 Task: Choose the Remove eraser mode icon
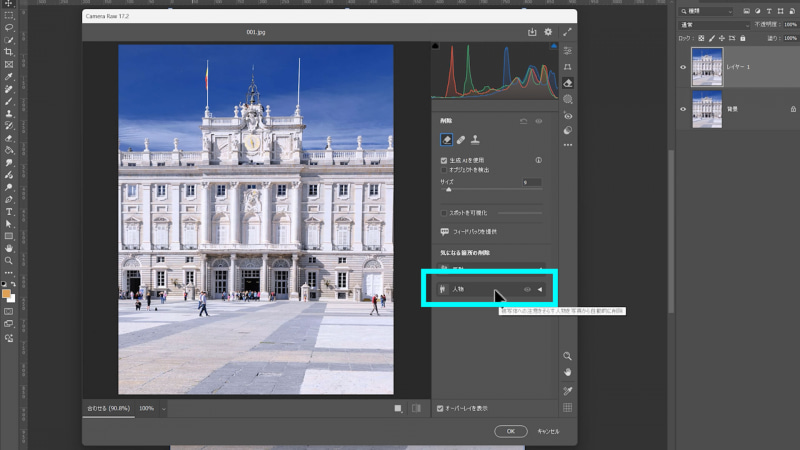coord(446,140)
